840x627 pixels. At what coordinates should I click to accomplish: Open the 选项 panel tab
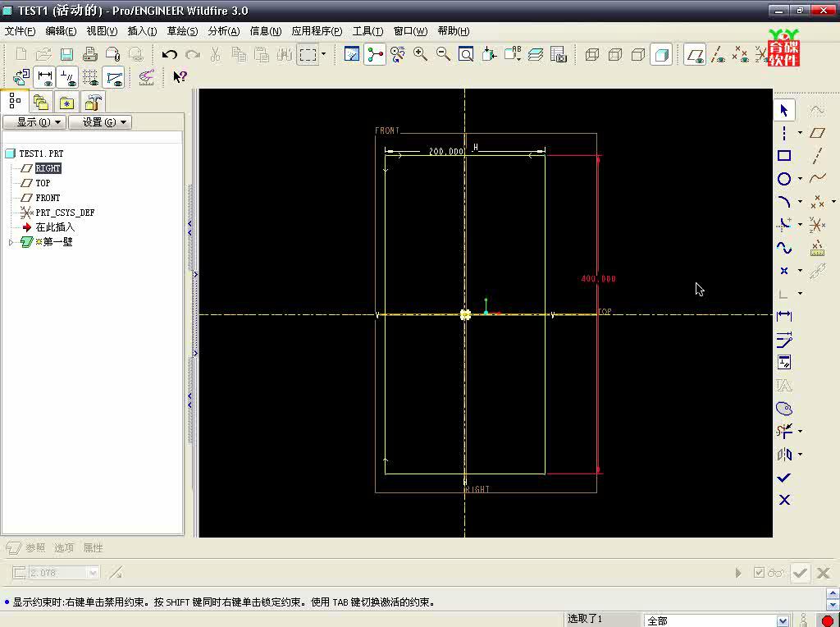coord(64,547)
